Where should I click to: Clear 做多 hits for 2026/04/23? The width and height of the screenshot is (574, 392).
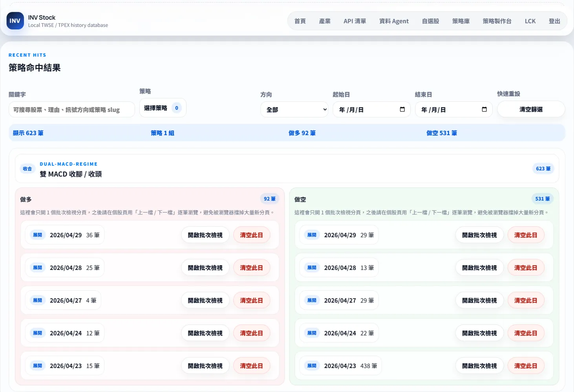[252, 366]
